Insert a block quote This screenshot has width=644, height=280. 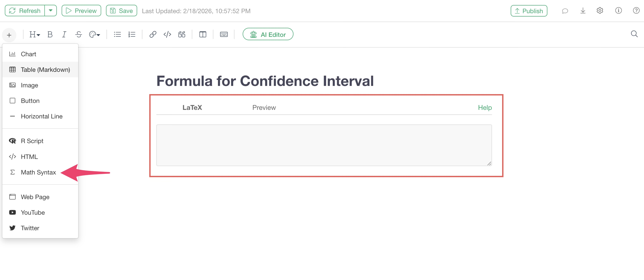coord(182,34)
